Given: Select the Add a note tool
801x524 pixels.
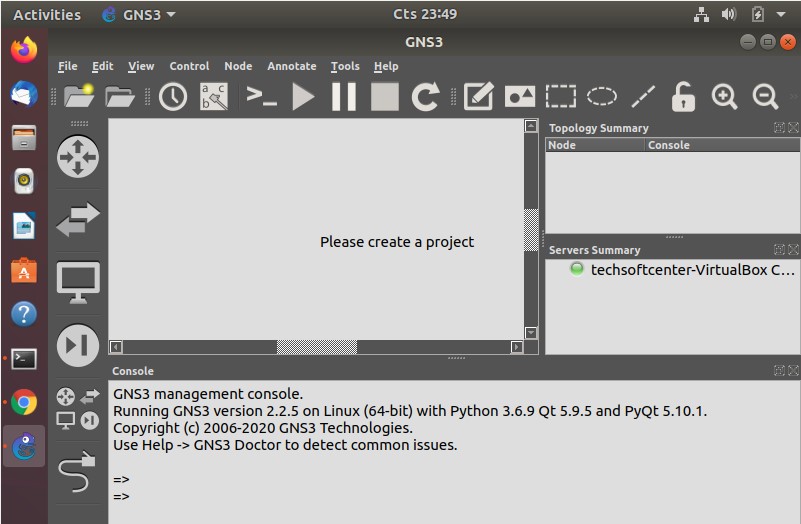Looking at the screenshot, I should click(x=479, y=96).
